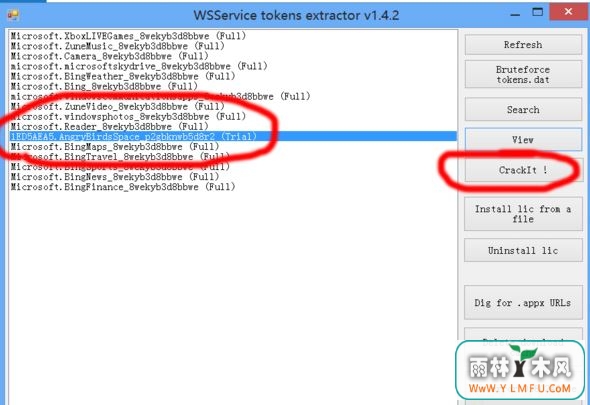
Task: Select the Microsoft.BingNews list entry
Action: pyautogui.click(x=115, y=177)
